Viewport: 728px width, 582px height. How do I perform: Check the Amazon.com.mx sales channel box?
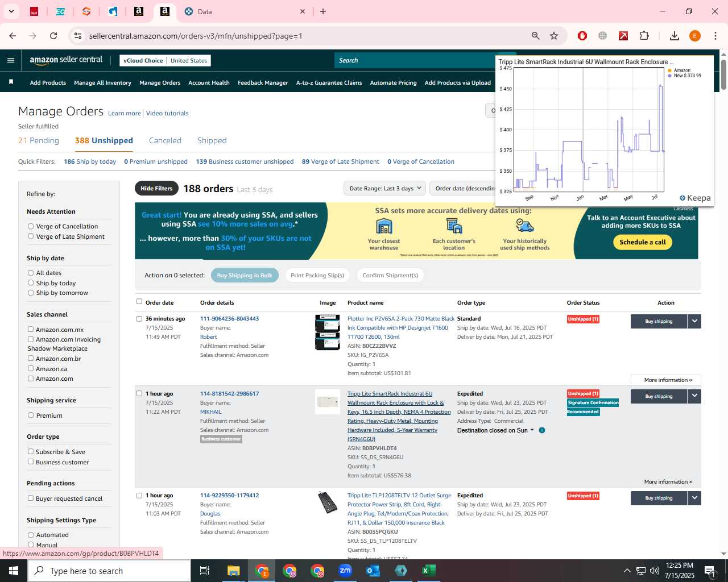click(31, 329)
